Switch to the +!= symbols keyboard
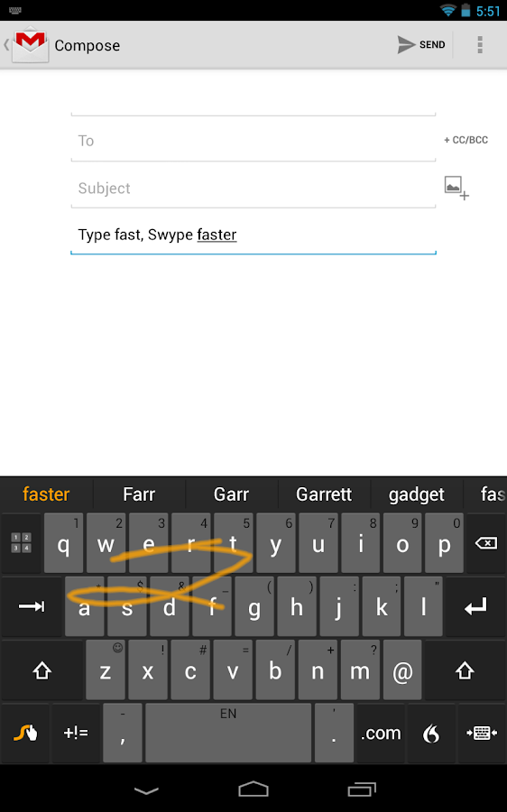Viewport: 507px width, 812px height. click(x=76, y=733)
